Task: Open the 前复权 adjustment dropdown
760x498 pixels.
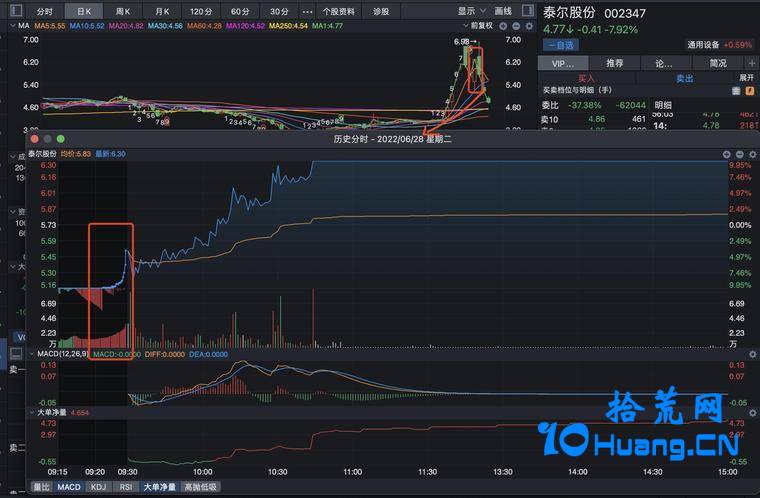Action: (x=478, y=26)
